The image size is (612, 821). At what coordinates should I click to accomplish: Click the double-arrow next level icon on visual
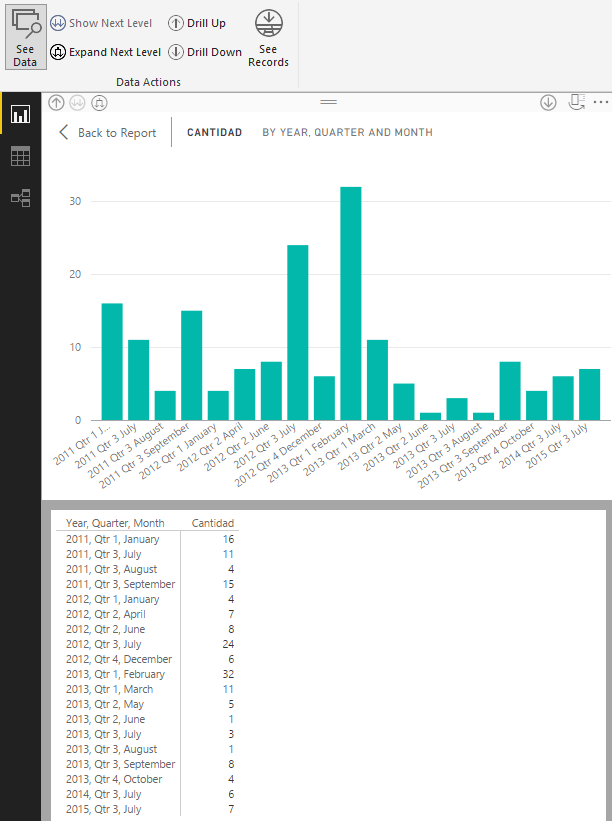coord(78,102)
